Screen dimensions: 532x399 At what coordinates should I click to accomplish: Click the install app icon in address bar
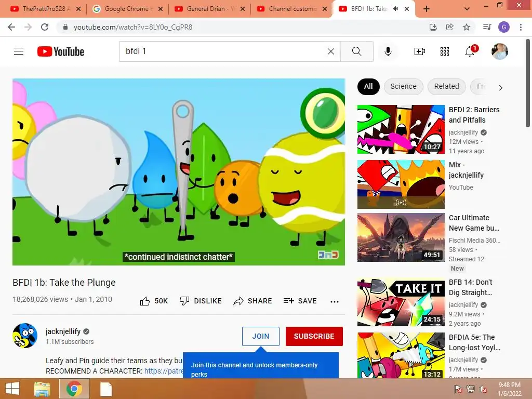click(433, 27)
